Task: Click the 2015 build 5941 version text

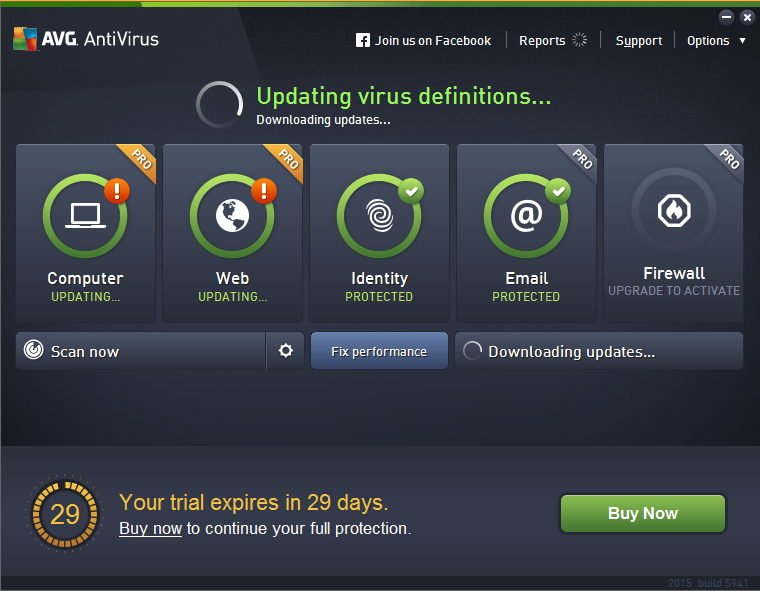Action: (708, 583)
